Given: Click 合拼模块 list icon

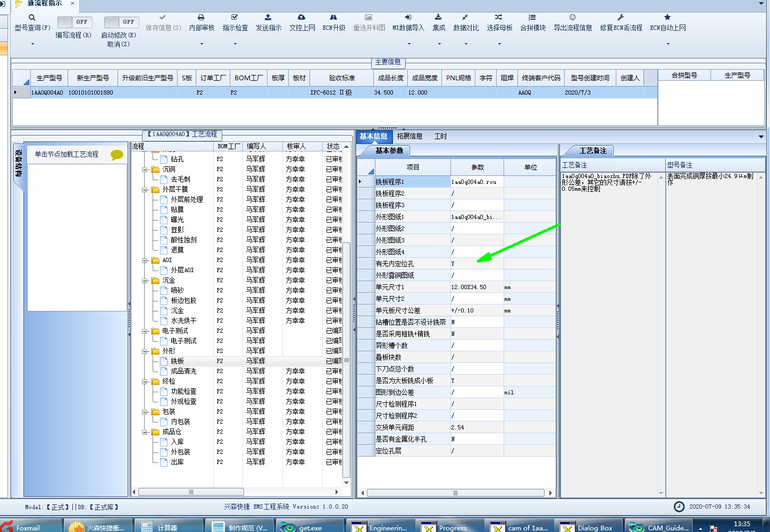Looking at the screenshot, I should click(x=532, y=18).
